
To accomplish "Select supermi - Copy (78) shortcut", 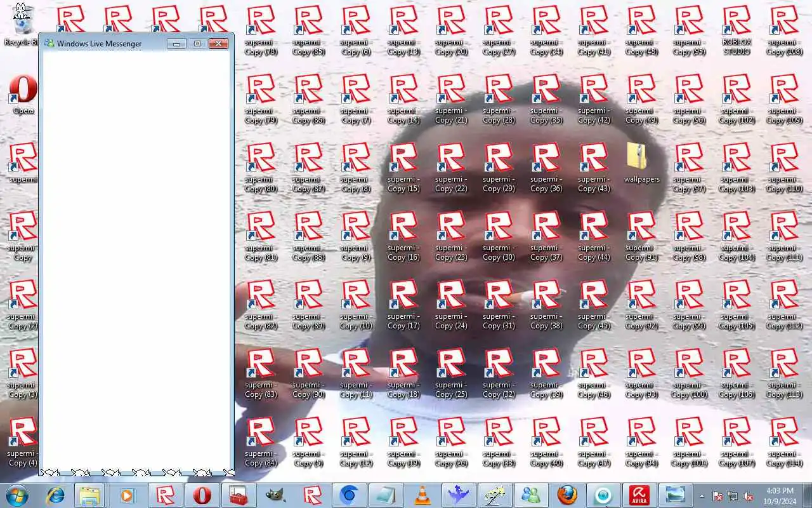I will click(x=261, y=30).
